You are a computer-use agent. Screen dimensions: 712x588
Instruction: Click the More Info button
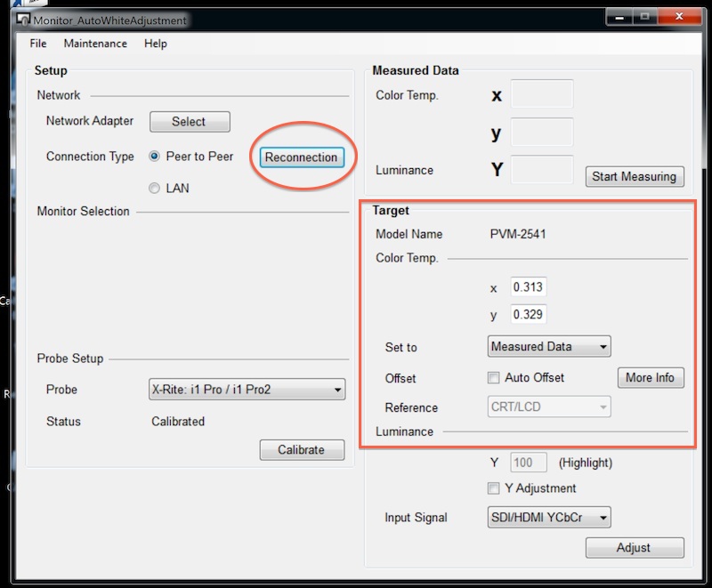(651, 377)
